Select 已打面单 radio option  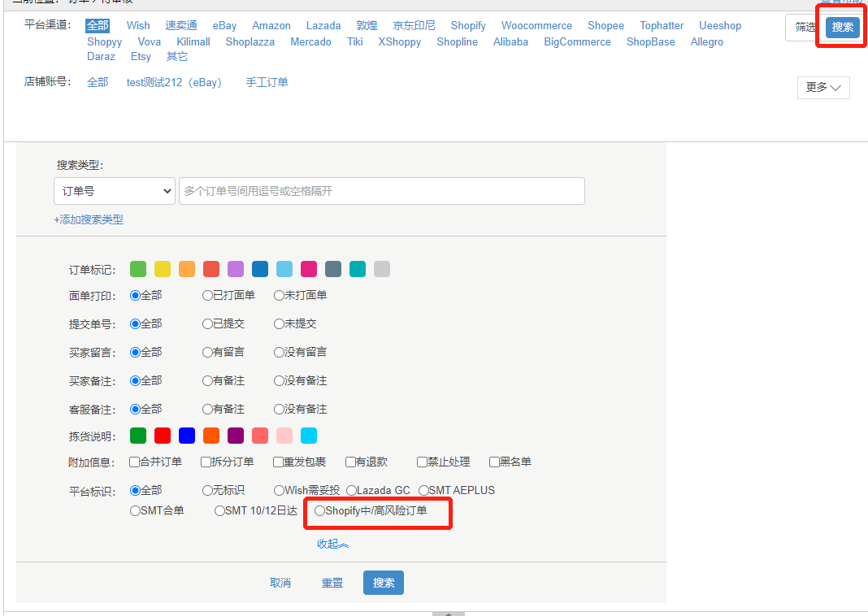(207, 296)
